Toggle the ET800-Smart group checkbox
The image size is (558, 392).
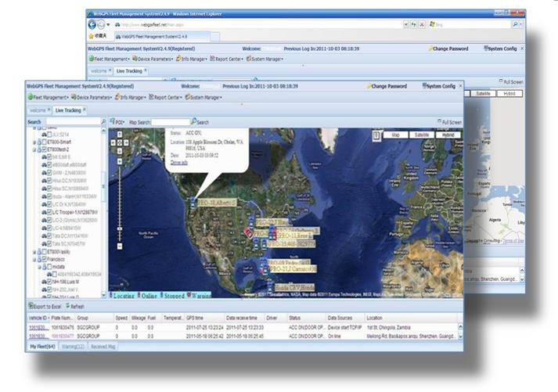45,142
